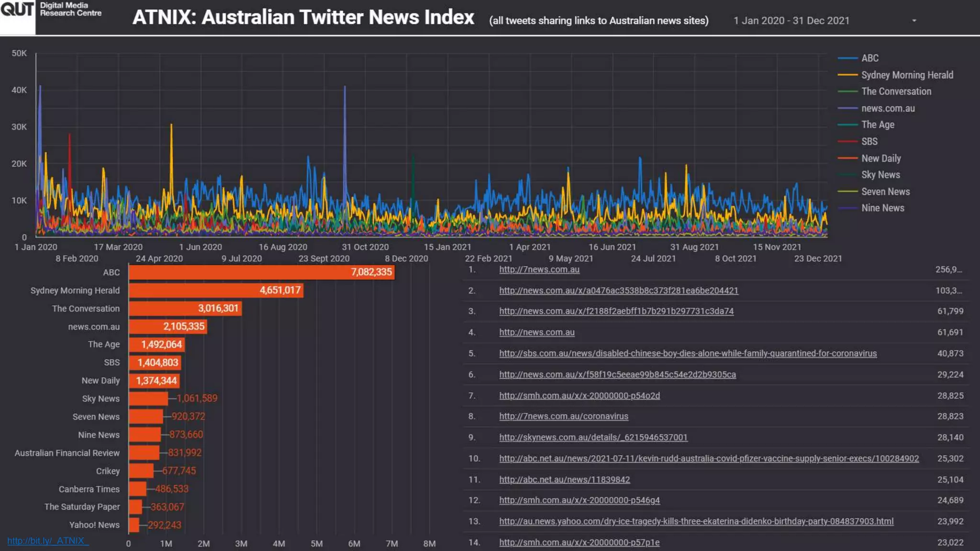Toggle ABC series in chart legend
The image size is (980, 551).
coord(869,58)
